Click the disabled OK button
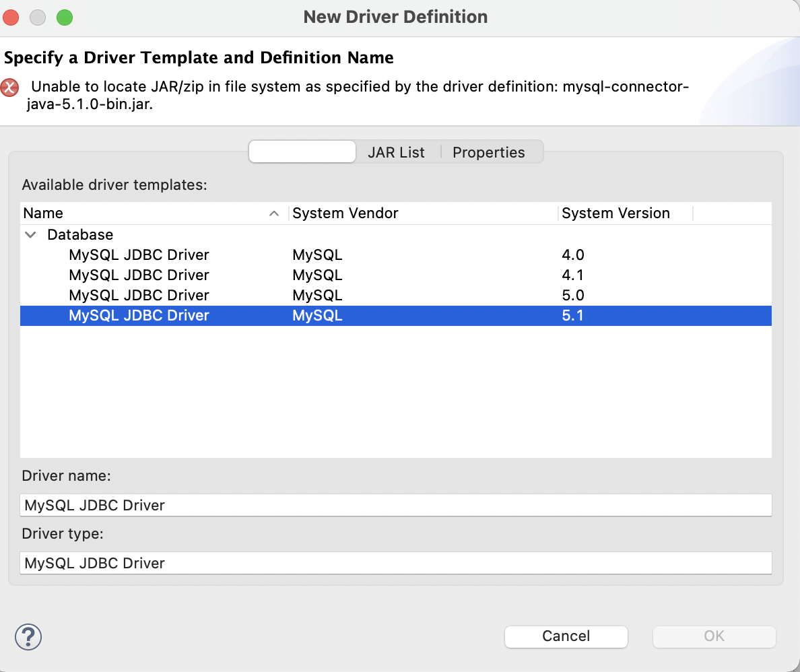 pyautogui.click(x=714, y=636)
